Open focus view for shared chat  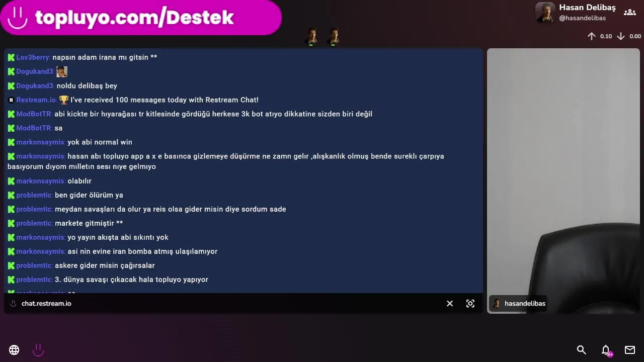(470, 304)
